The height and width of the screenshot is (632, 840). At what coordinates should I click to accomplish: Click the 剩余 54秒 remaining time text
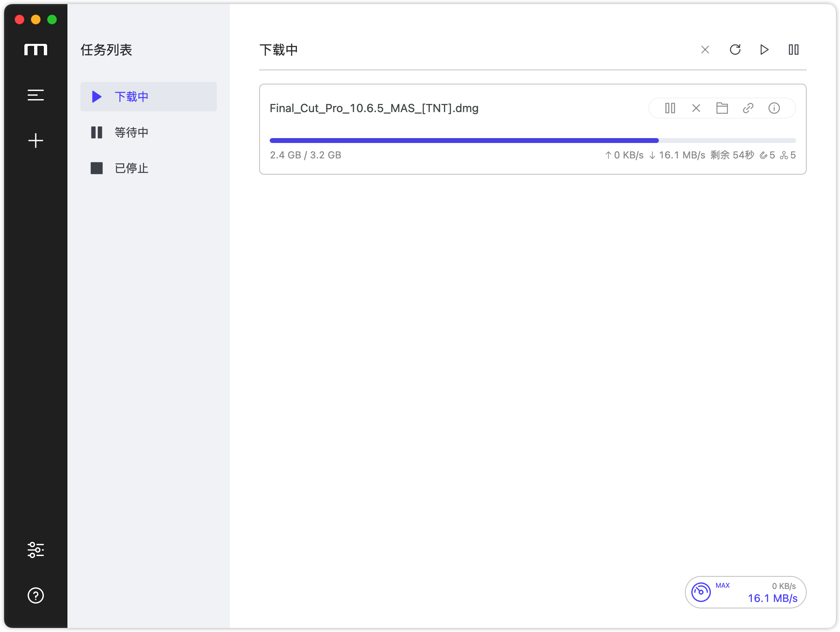[732, 155]
